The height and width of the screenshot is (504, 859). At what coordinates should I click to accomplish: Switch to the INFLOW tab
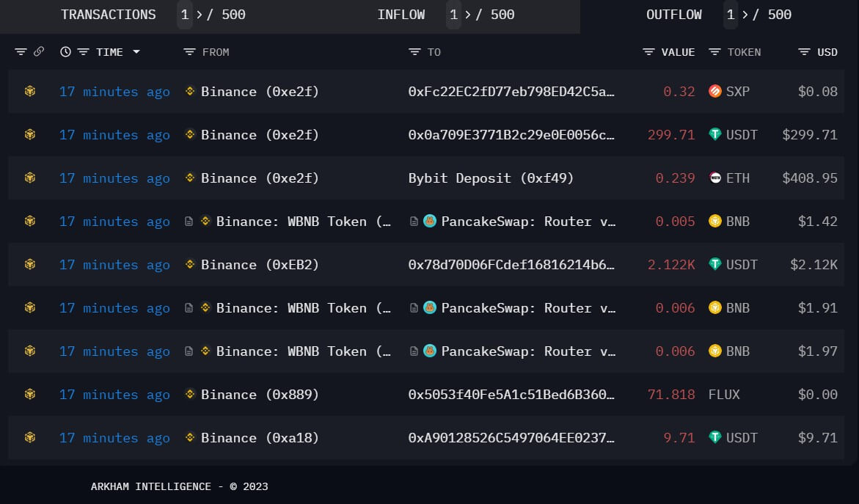(401, 15)
